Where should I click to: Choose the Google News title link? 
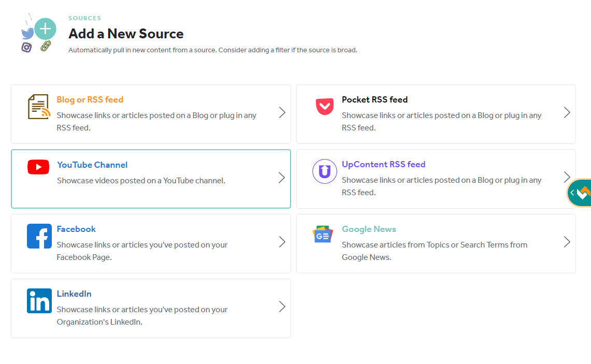click(369, 229)
